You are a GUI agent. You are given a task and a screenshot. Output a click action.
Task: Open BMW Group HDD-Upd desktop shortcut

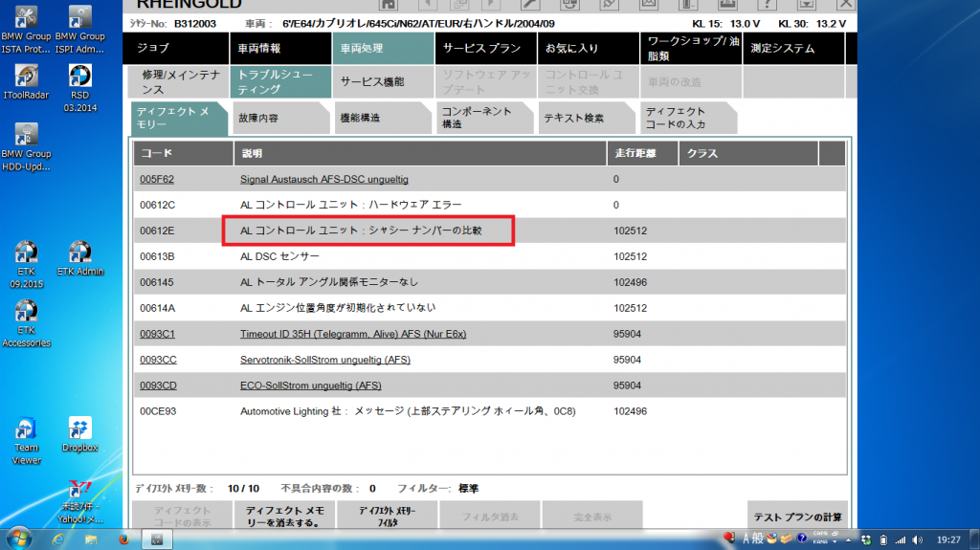tap(26, 147)
